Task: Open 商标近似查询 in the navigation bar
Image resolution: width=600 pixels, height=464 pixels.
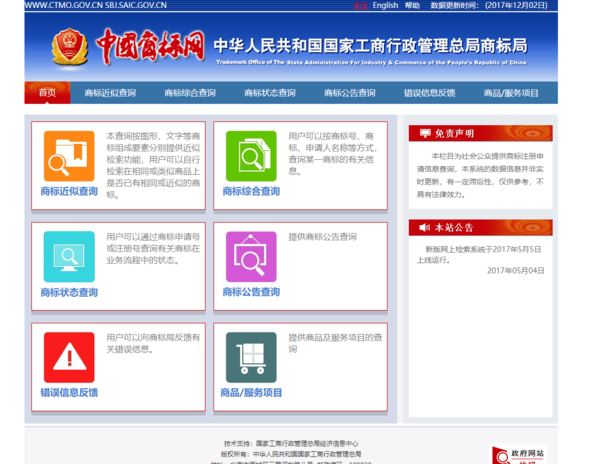Action: pyautogui.click(x=110, y=93)
